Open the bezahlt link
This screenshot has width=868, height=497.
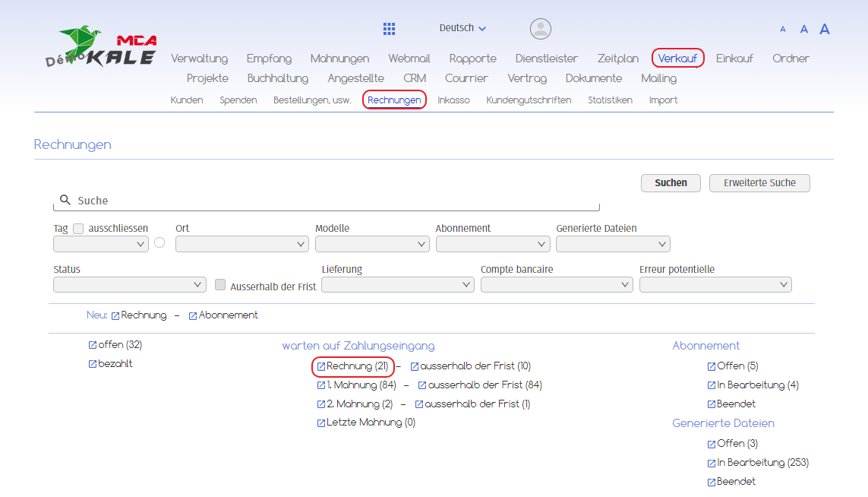111,363
